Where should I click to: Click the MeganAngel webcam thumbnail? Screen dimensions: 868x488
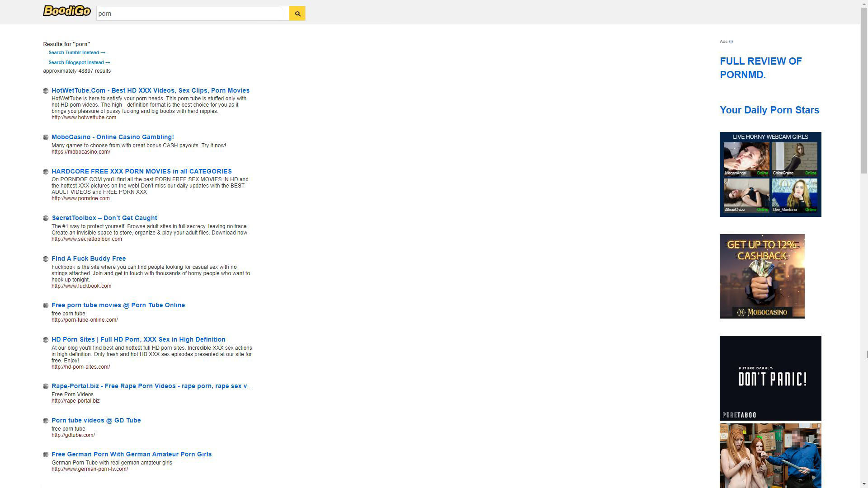746,159
